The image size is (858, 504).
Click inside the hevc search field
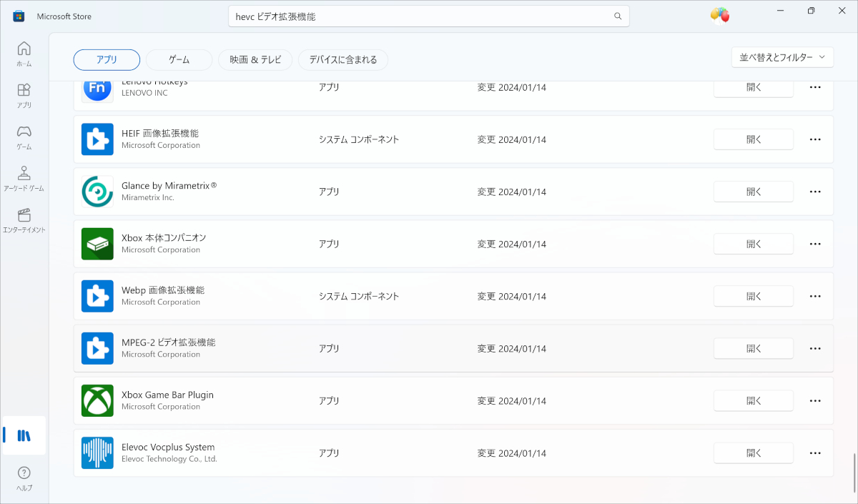(x=429, y=15)
